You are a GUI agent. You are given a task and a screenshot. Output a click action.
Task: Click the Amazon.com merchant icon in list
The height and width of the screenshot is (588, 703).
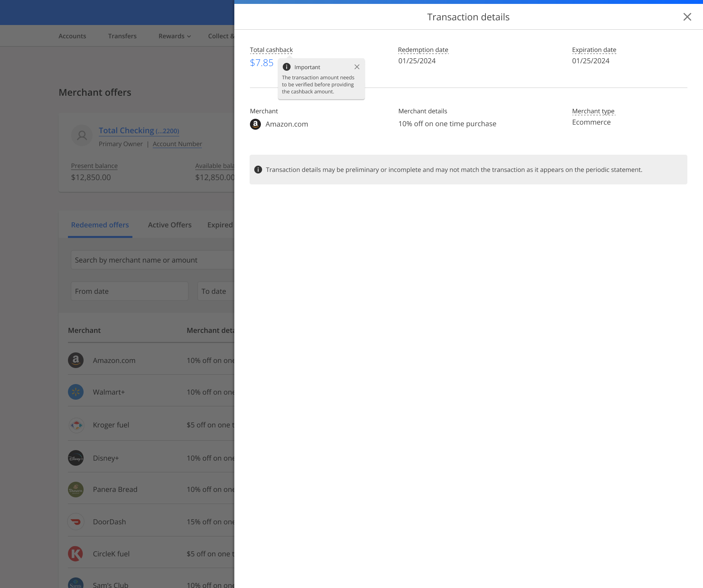coord(76,360)
